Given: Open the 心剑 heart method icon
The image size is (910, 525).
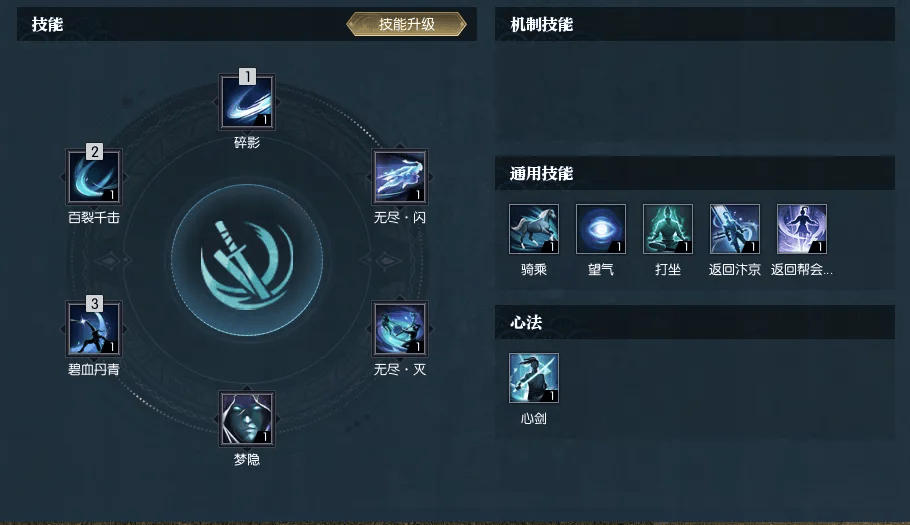Looking at the screenshot, I should pos(534,378).
